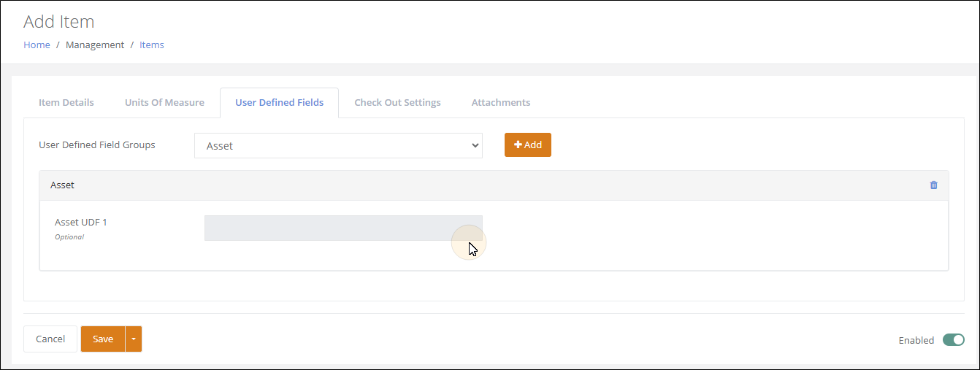Image resolution: width=980 pixels, height=370 pixels.
Task: Click the Optional hint text
Action: (69, 237)
